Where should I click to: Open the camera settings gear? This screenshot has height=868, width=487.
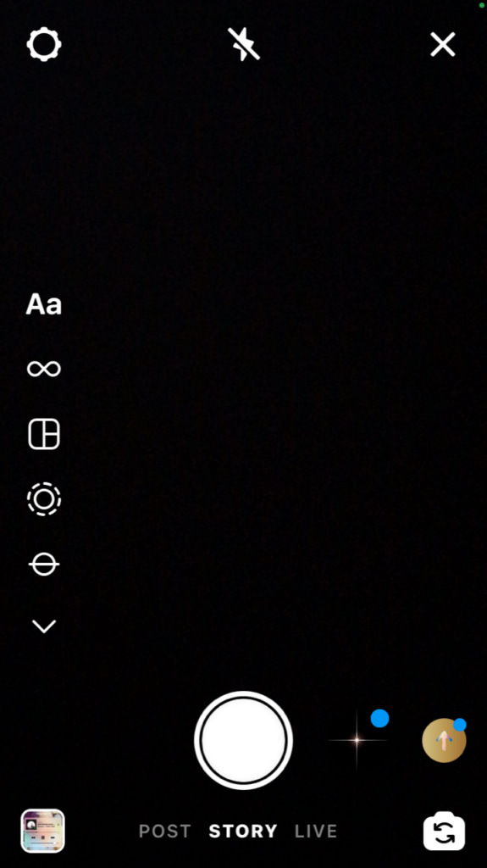(x=44, y=44)
